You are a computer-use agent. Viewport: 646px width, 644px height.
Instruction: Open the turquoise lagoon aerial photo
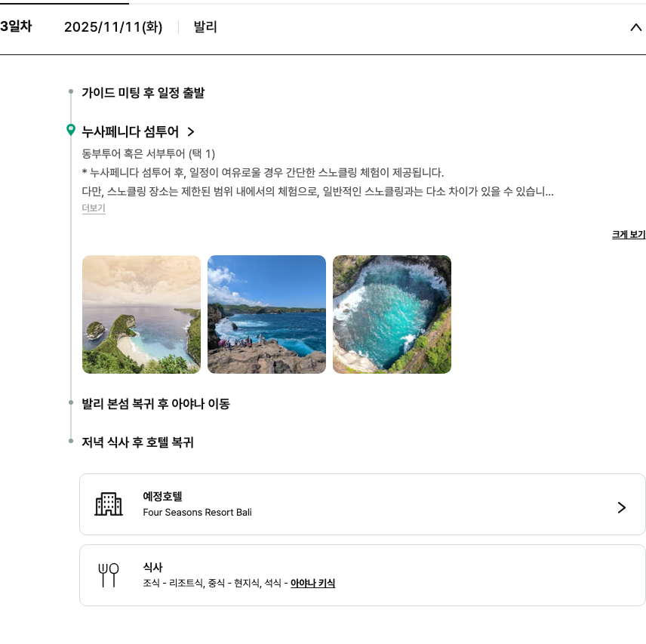pyautogui.click(x=392, y=314)
